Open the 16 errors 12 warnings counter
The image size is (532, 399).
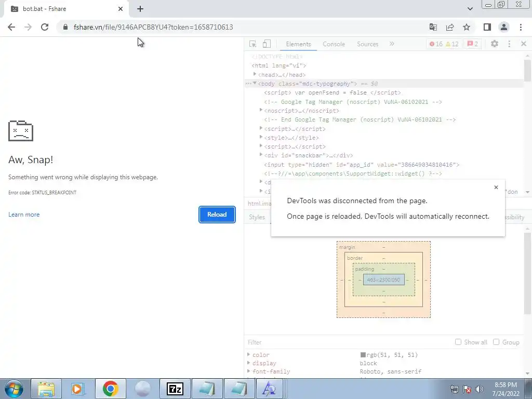[x=444, y=44]
